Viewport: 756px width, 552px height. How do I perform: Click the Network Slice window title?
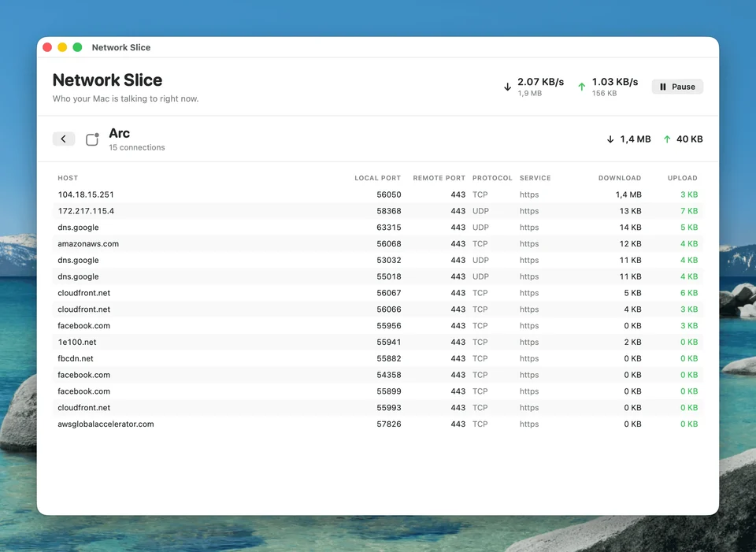[121, 47]
